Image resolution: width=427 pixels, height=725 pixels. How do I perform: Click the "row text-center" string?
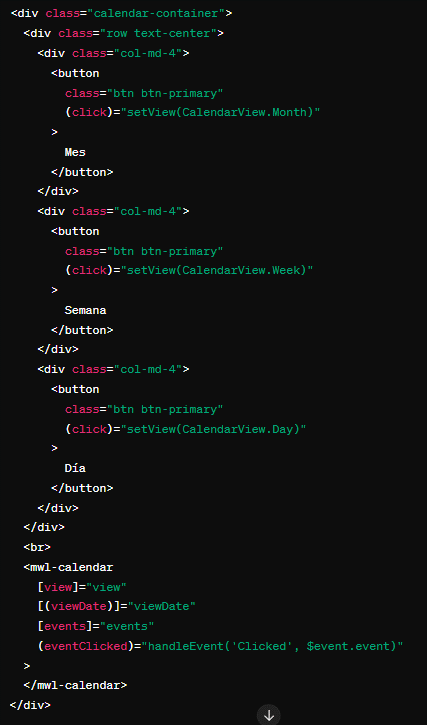pyautogui.click(x=159, y=33)
